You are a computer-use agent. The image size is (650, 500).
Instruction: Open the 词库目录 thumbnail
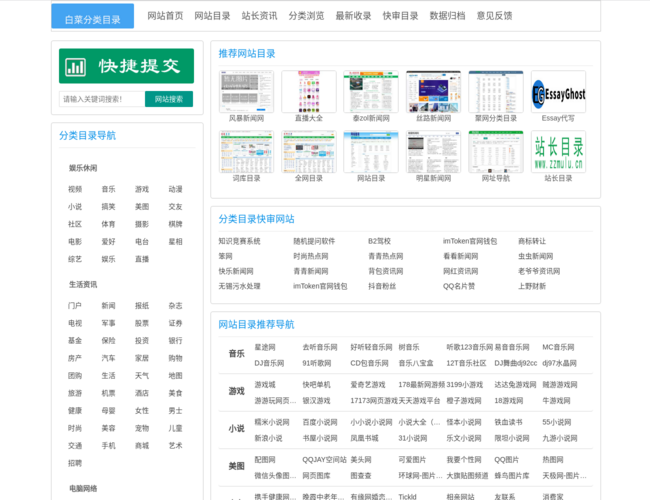tap(246, 152)
